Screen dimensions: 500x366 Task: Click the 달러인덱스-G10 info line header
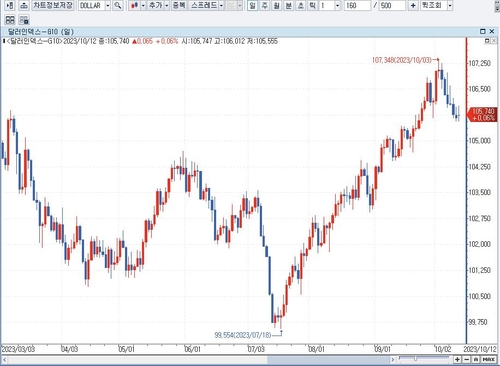(140, 41)
